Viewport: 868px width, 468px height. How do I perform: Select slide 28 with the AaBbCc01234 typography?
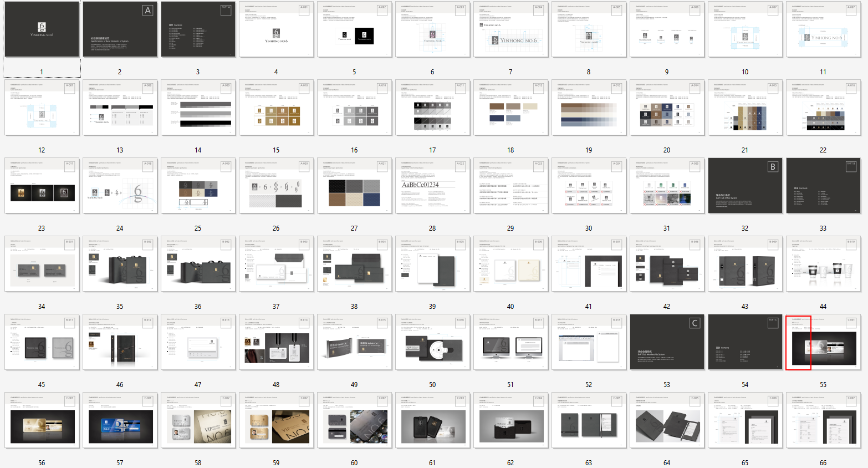(x=432, y=186)
